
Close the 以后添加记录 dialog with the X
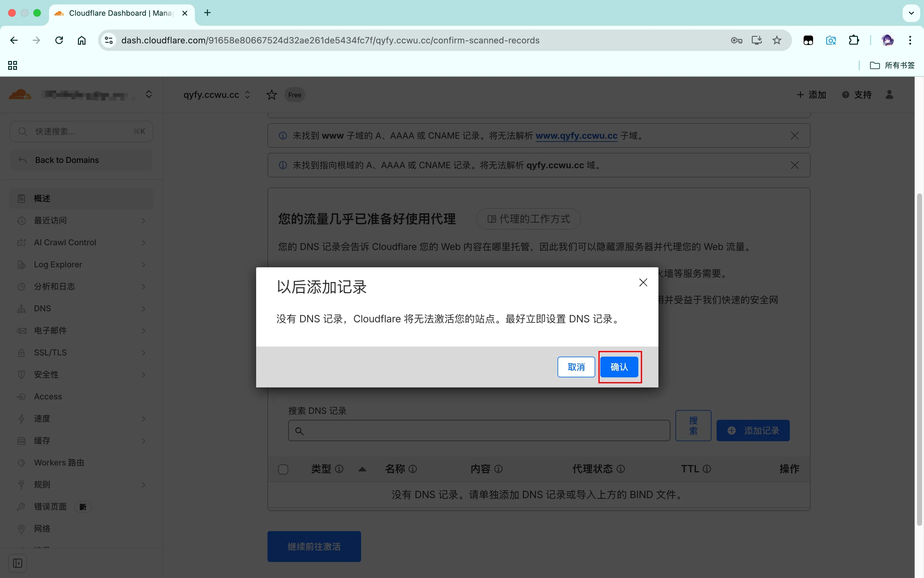(x=643, y=282)
